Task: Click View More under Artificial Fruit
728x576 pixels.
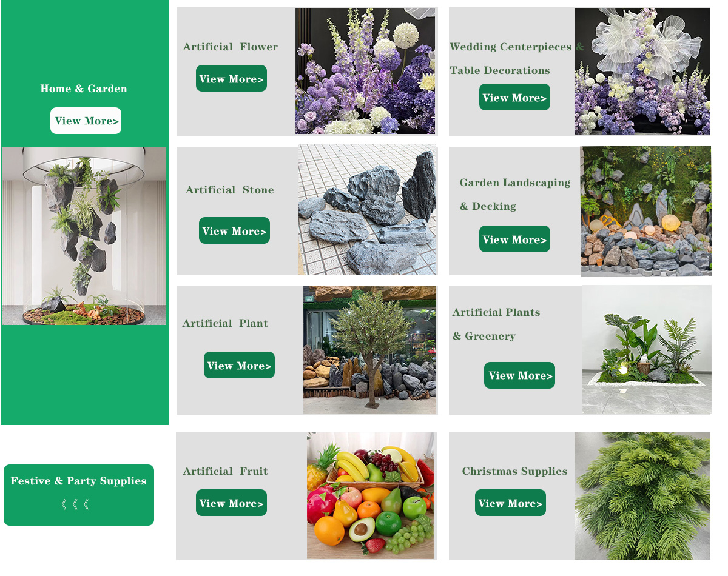Action: pos(231,503)
